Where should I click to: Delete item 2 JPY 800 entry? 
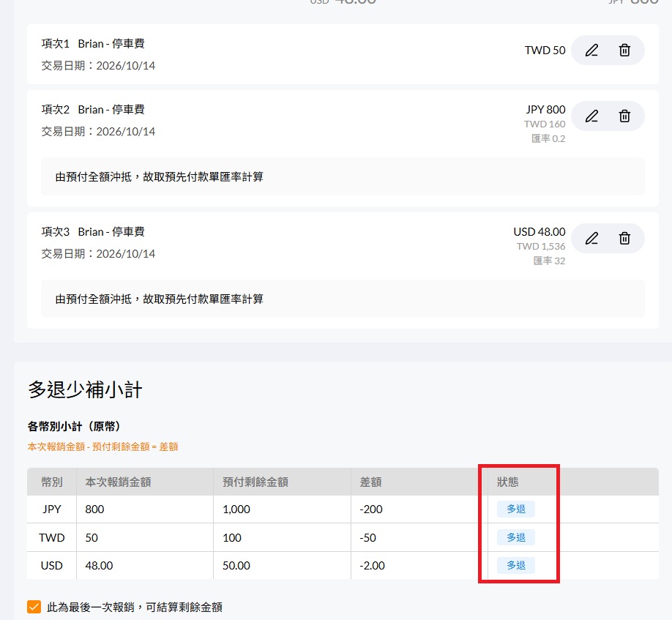[624, 116]
